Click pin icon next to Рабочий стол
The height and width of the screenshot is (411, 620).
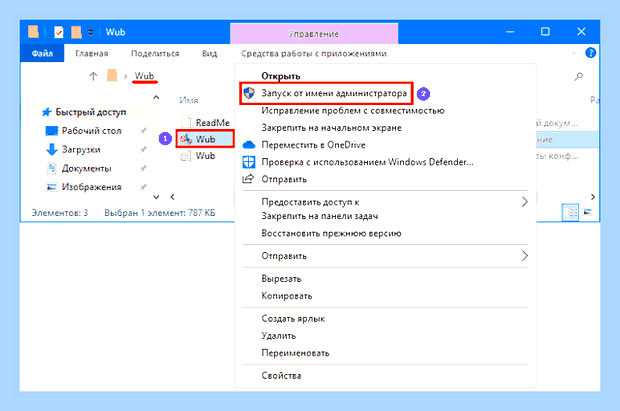pyautogui.click(x=143, y=131)
